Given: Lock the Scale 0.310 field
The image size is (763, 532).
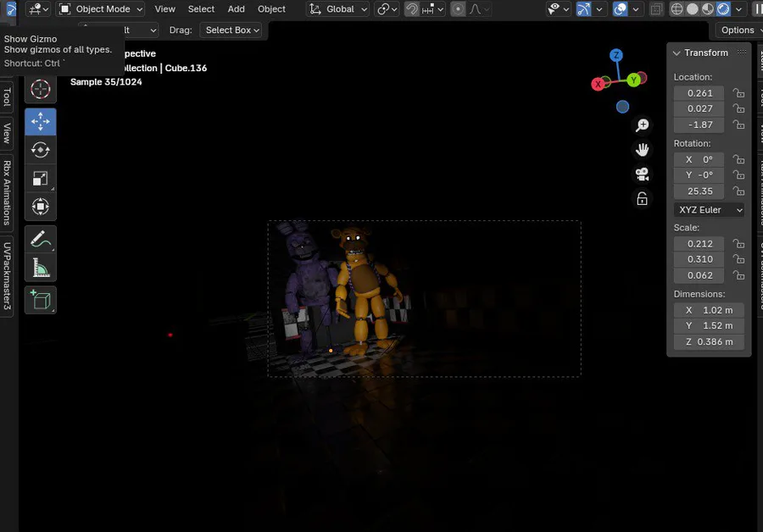Looking at the screenshot, I should click(x=738, y=259).
